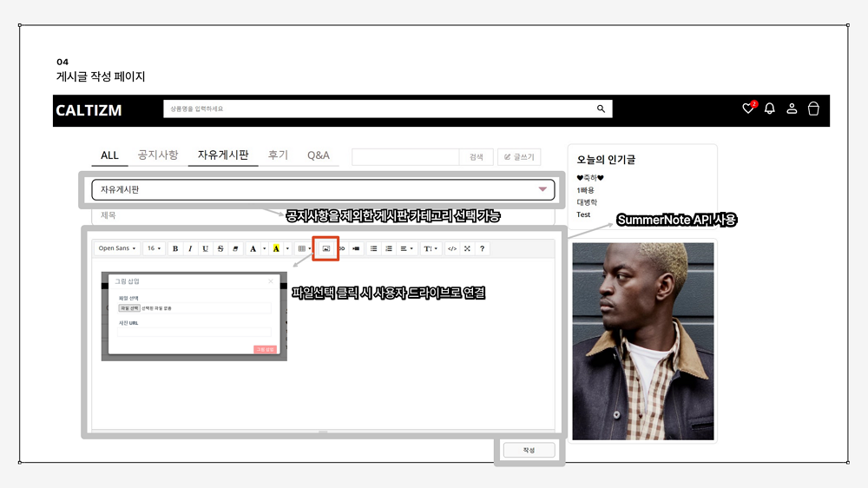Open the editor help dialog
This screenshot has width=868, height=488.
pos(482,248)
